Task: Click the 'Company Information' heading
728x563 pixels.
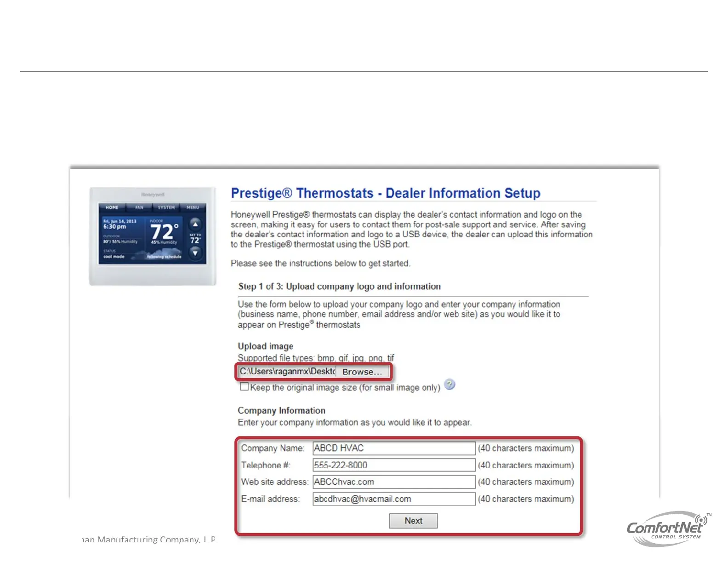Action: tap(281, 411)
